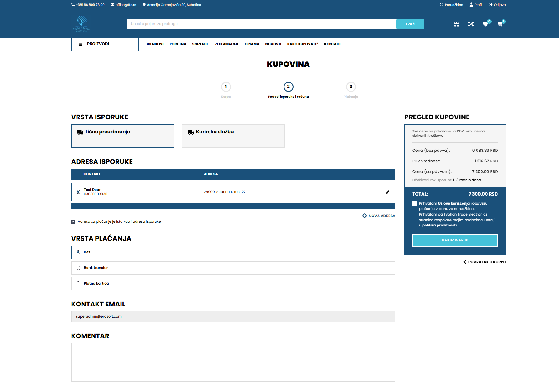
Task: Edit the Test Dean address with pencil icon
Action: tap(388, 192)
